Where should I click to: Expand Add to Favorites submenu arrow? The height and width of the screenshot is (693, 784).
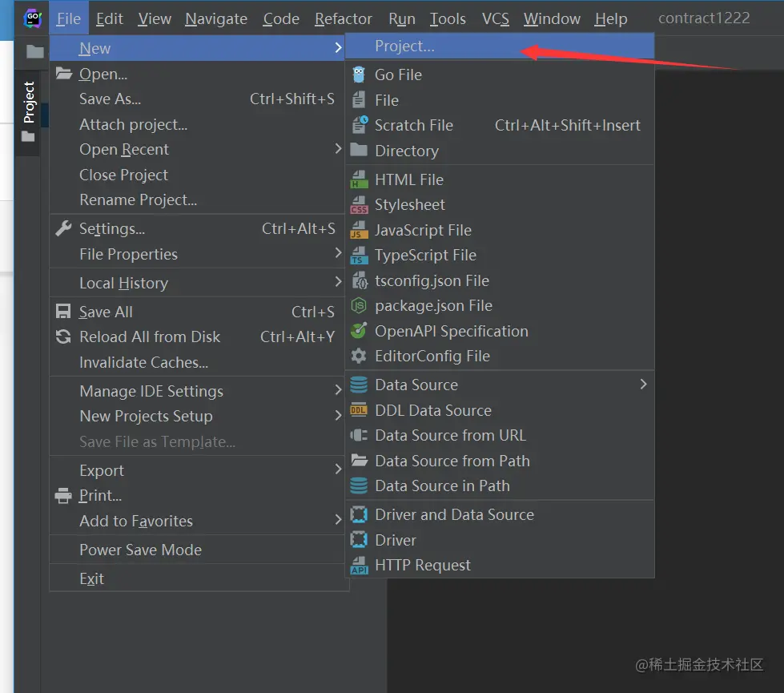338,520
